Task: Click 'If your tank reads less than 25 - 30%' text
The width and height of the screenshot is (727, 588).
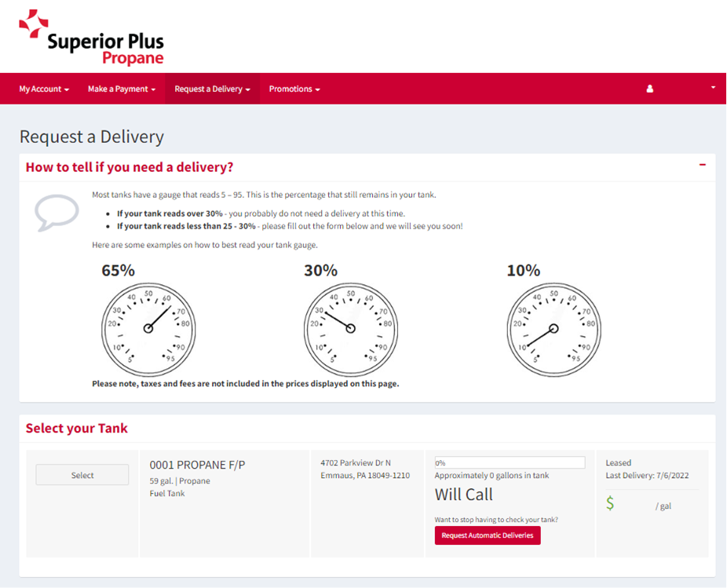Action: [x=186, y=226]
